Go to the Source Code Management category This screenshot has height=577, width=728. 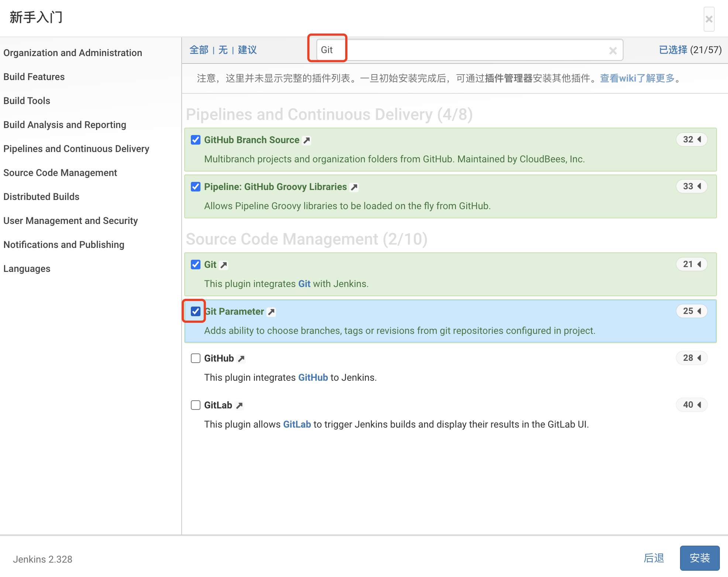(60, 173)
